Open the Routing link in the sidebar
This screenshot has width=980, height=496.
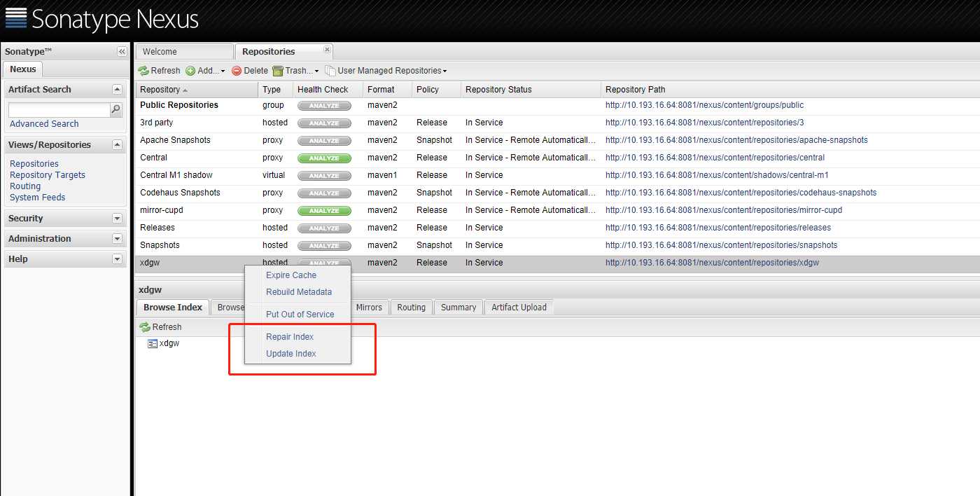click(x=25, y=186)
